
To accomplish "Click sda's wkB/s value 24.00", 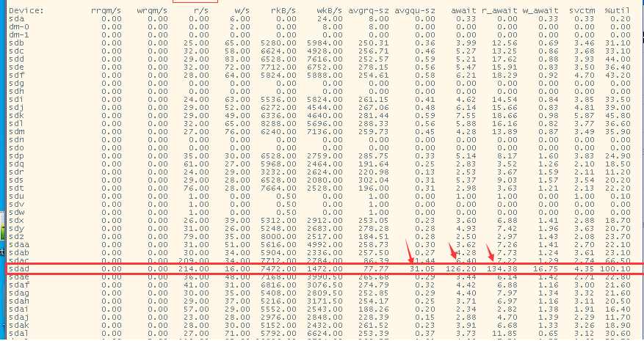I will (x=330, y=18).
